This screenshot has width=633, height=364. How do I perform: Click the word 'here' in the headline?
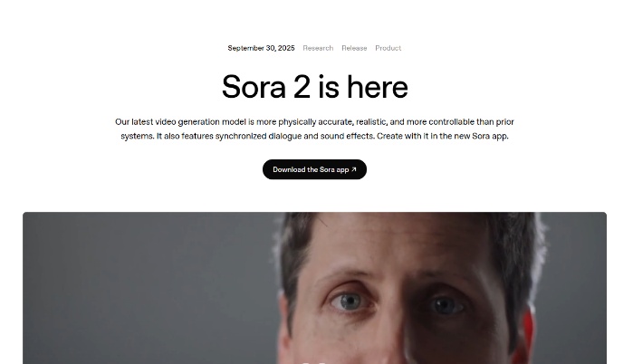pyautogui.click(x=378, y=86)
